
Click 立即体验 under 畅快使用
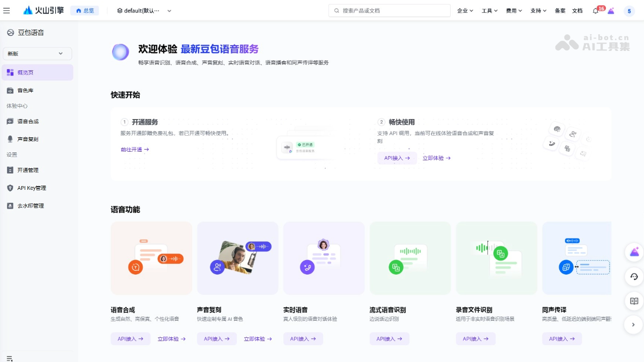436,158
